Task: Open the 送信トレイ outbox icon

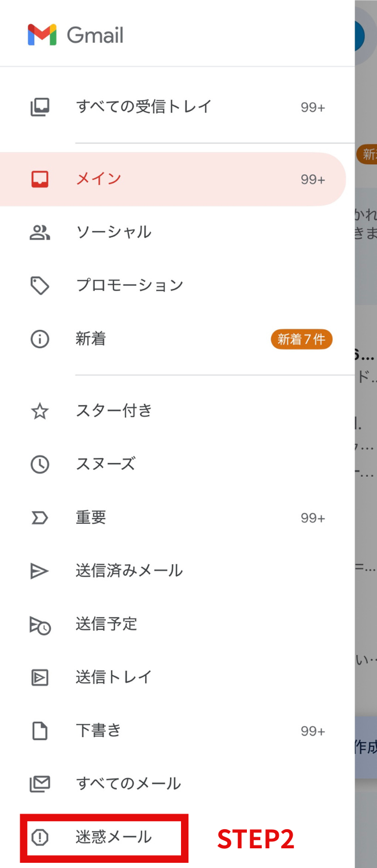Action: 40,677
